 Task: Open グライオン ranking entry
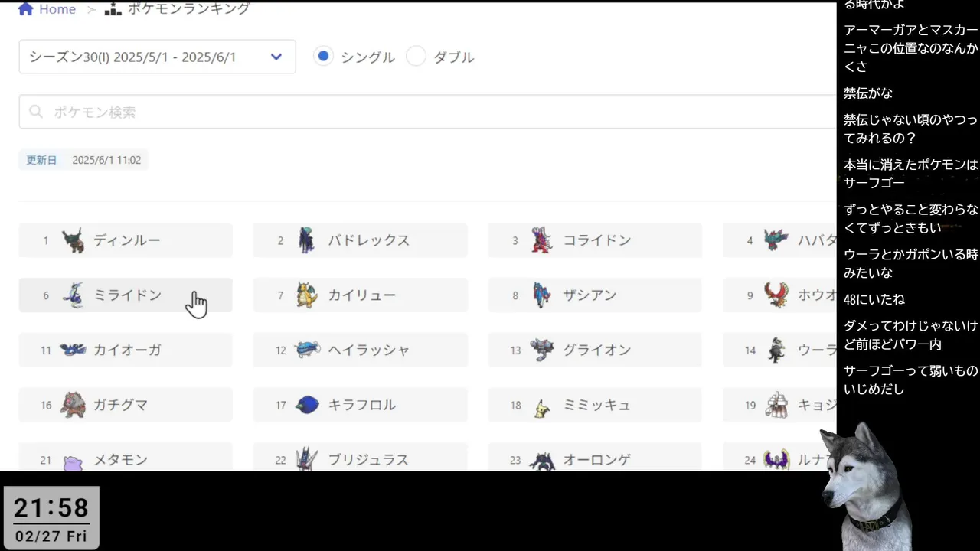click(594, 350)
